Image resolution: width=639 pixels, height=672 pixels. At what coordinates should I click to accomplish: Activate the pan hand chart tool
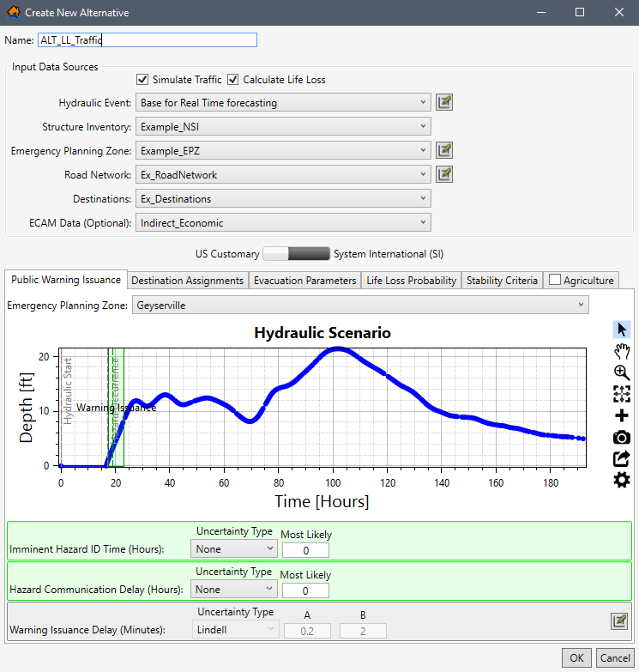pos(622,351)
